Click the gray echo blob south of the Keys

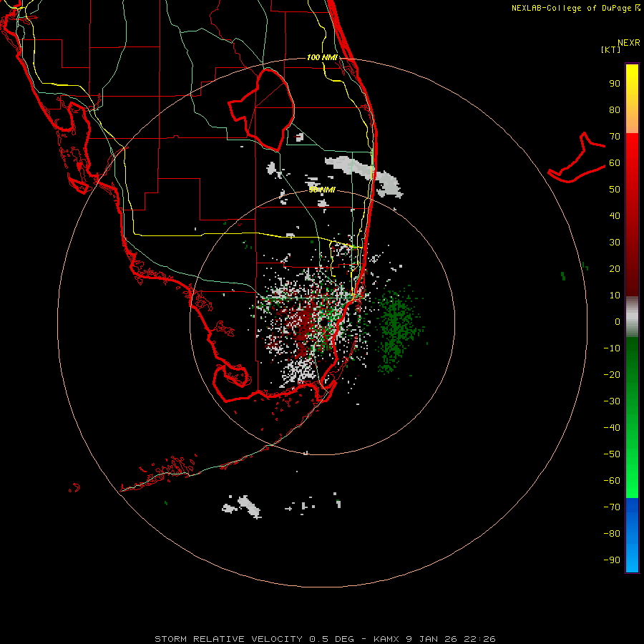click(x=248, y=506)
